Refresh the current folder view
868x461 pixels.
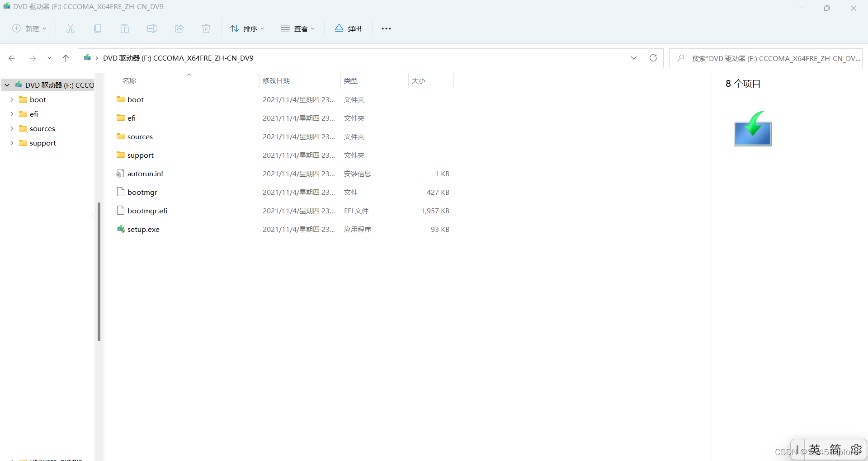(653, 58)
